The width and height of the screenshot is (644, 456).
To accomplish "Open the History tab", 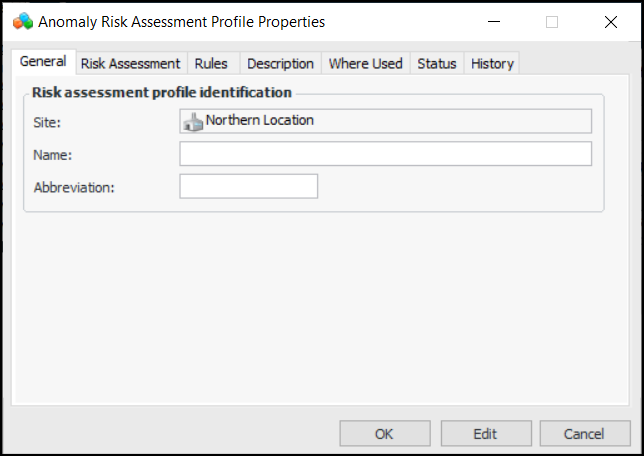I will click(x=492, y=63).
